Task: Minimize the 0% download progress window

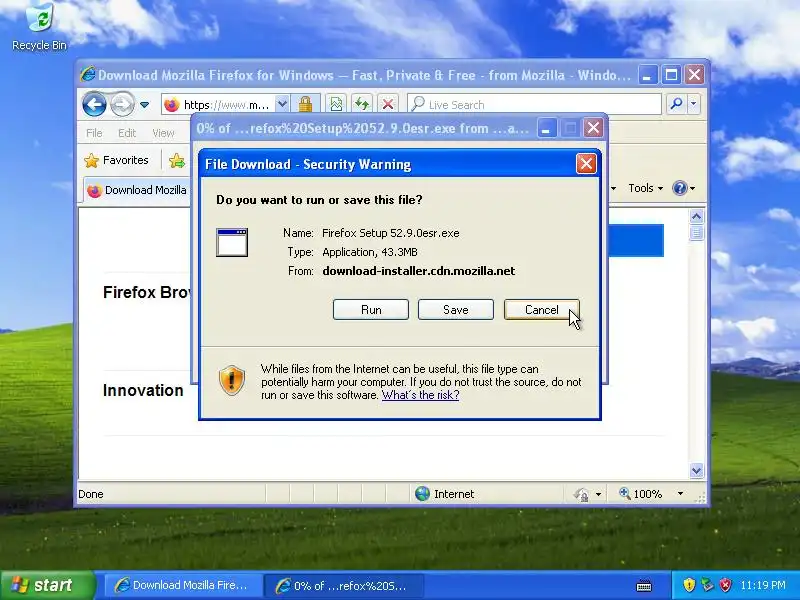Action: coord(546,128)
